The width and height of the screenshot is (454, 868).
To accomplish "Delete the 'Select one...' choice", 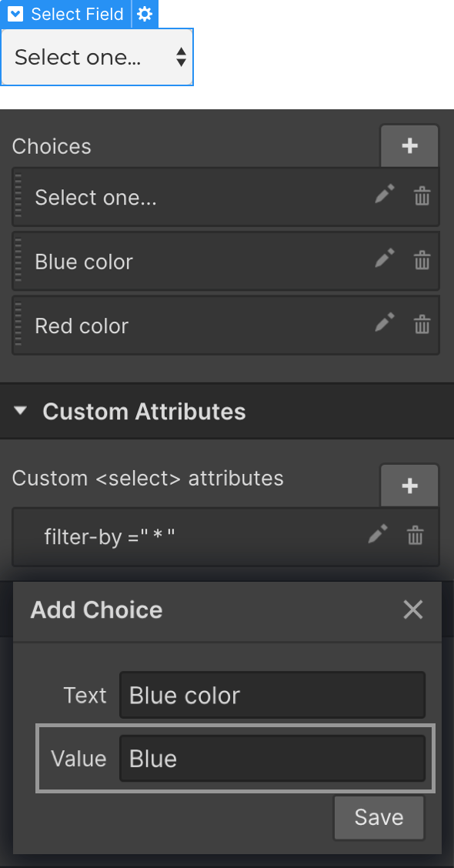I will (422, 196).
